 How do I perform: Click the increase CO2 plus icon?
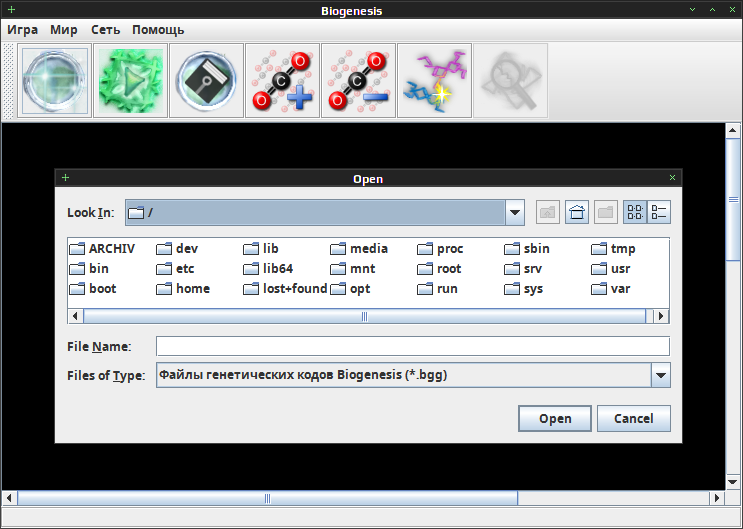pos(282,80)
